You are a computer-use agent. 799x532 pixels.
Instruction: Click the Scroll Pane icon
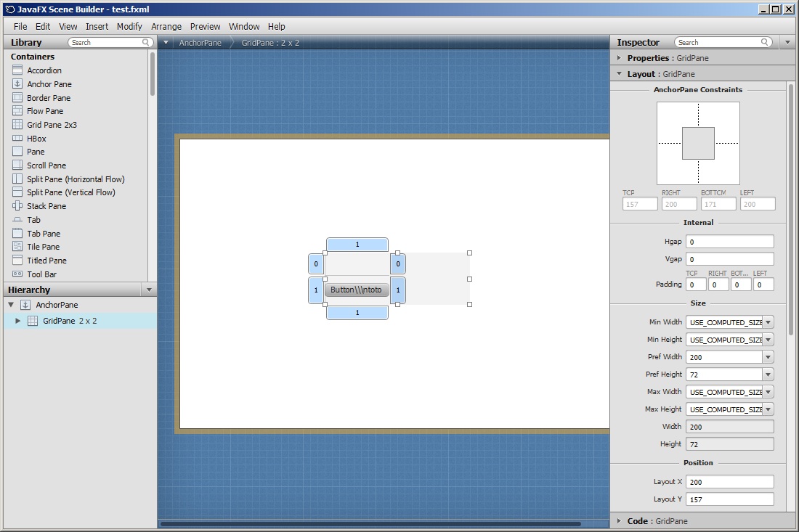(x=17, y=165)
